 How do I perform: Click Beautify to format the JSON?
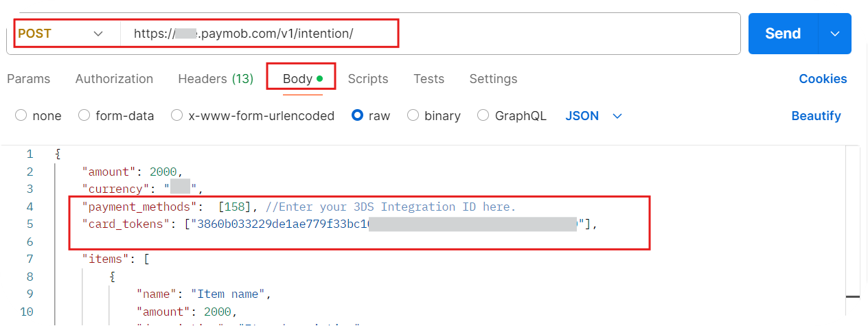pyautogui.click(x=816, y=116)
